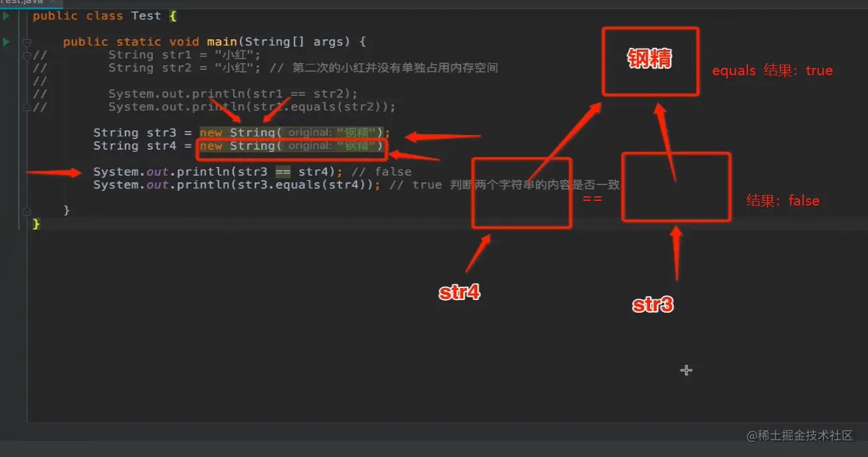868x457 pixels.
Task: Click the 钢精 text inside the red box
Action: click(x=649, y=60)
